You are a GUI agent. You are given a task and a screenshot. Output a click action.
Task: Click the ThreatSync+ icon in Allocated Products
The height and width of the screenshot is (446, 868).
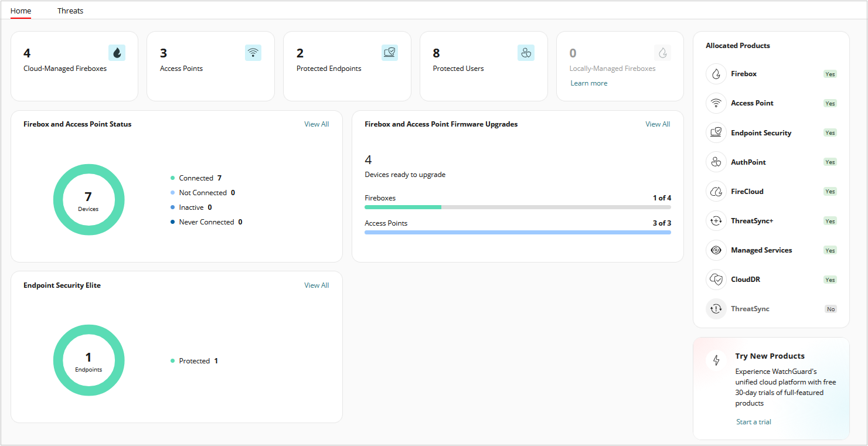coord(716,221)
